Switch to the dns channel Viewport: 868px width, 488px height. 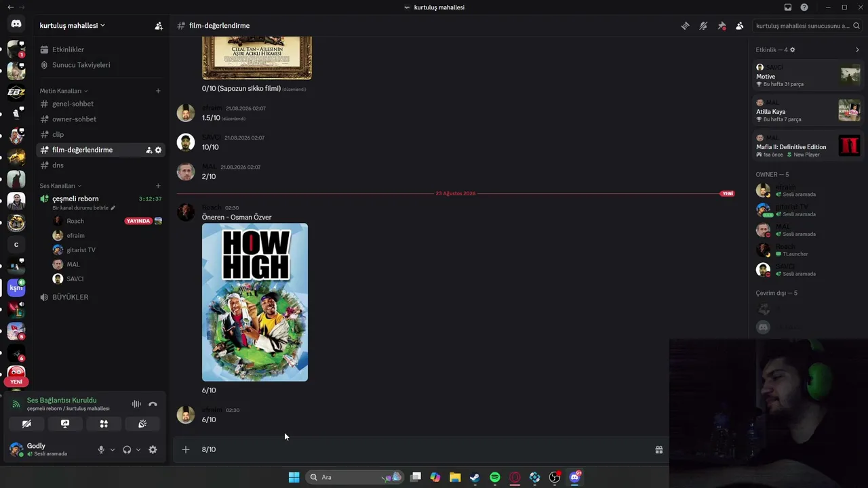100,165
